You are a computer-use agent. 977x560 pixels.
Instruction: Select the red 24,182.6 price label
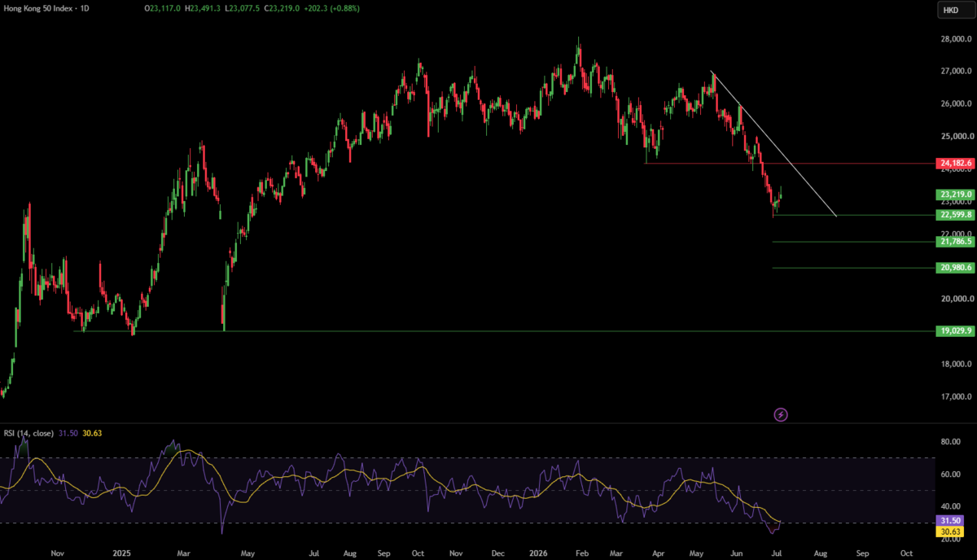(956, 164)
